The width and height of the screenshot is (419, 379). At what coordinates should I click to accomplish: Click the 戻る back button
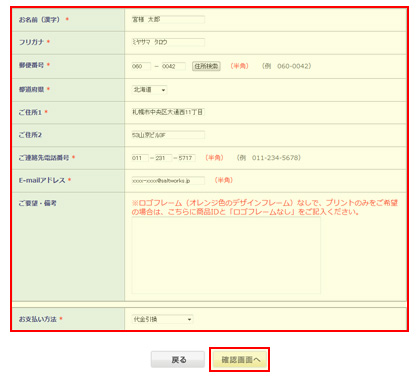[x=178, y=360]
